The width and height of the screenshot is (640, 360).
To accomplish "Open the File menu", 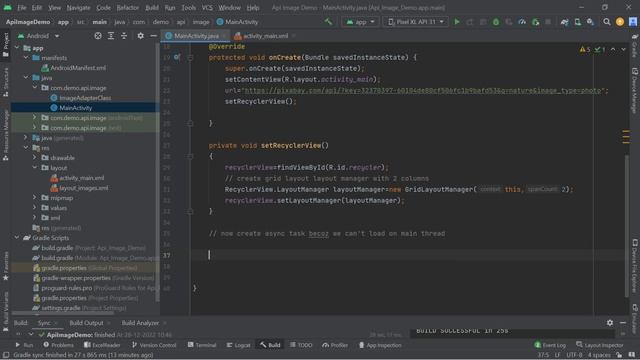I will [x=22, y=7].
